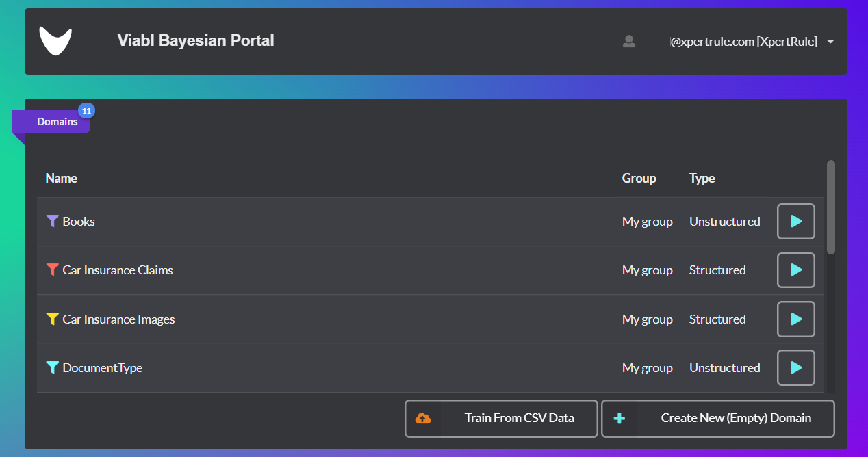The height and width of the screenshot is (457, 868).
Task: Expand the account dropdown arrow
Action: click(830, 42)
